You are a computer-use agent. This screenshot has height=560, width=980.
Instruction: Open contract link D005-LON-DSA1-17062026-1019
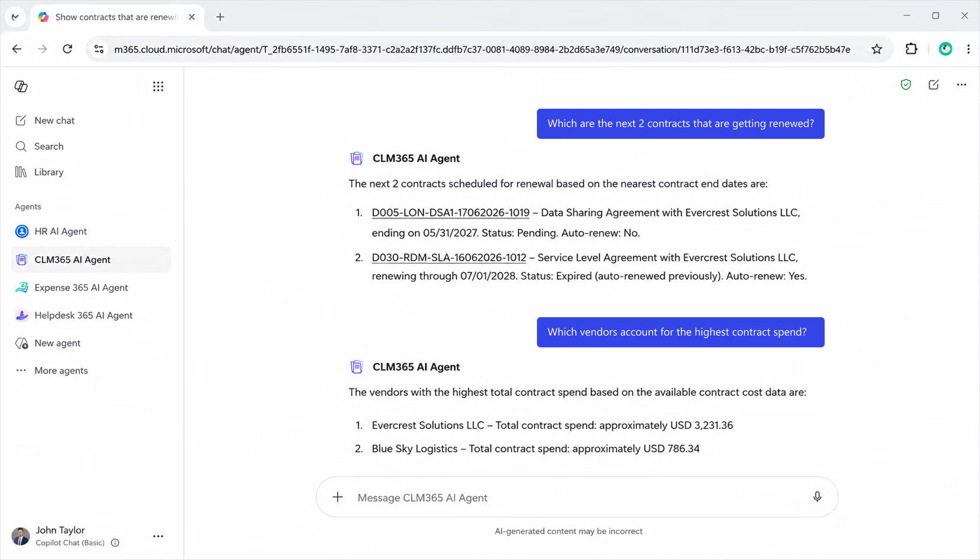coord(451,213)
